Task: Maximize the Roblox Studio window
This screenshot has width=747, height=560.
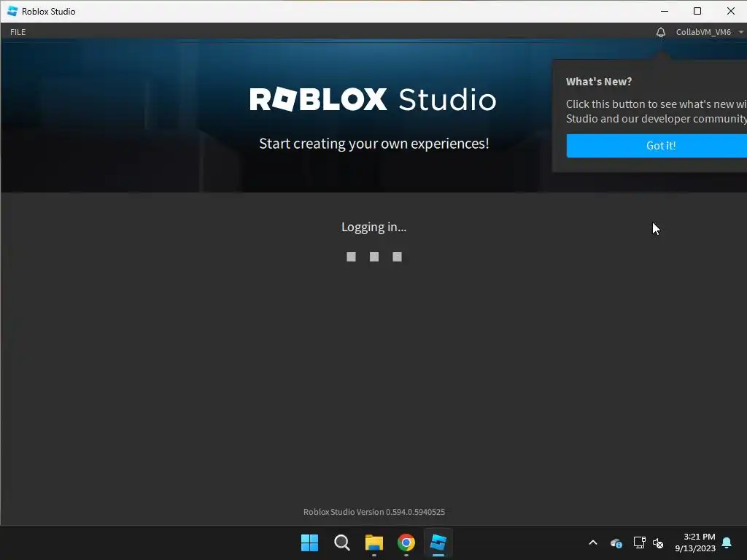Action: click(x=697, y=11)
